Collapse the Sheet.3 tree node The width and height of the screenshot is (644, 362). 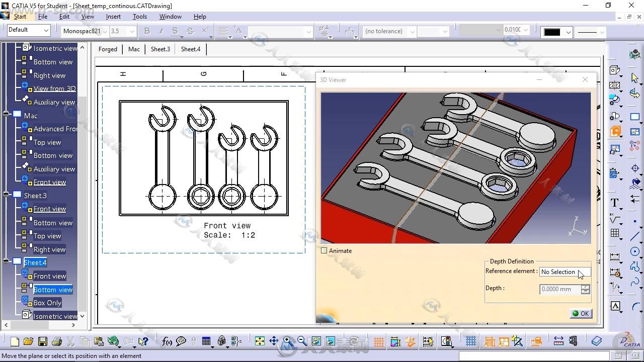(x=7, y=195)
